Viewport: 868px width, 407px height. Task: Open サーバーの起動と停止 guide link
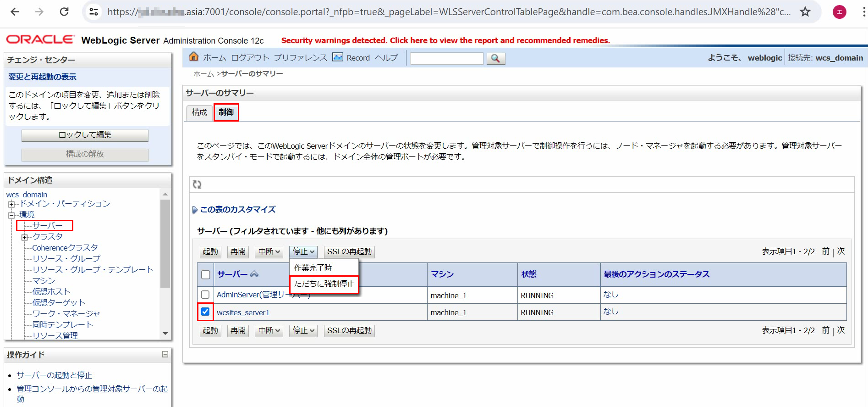click(x=55, y=375)
